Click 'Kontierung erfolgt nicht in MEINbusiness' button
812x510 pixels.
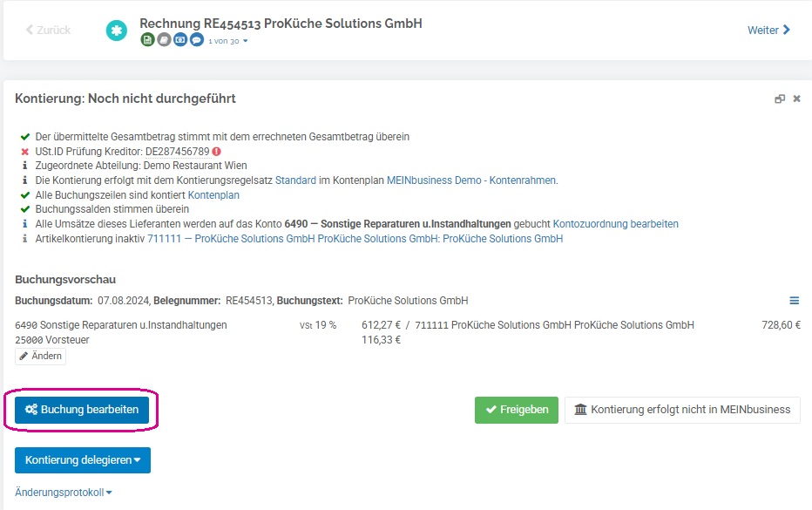pos(682,410)
